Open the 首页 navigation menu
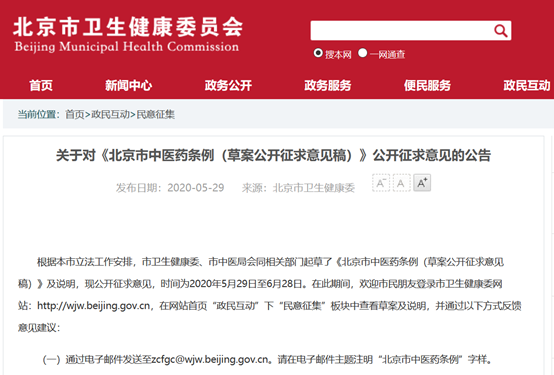 (x=41, y=86)
